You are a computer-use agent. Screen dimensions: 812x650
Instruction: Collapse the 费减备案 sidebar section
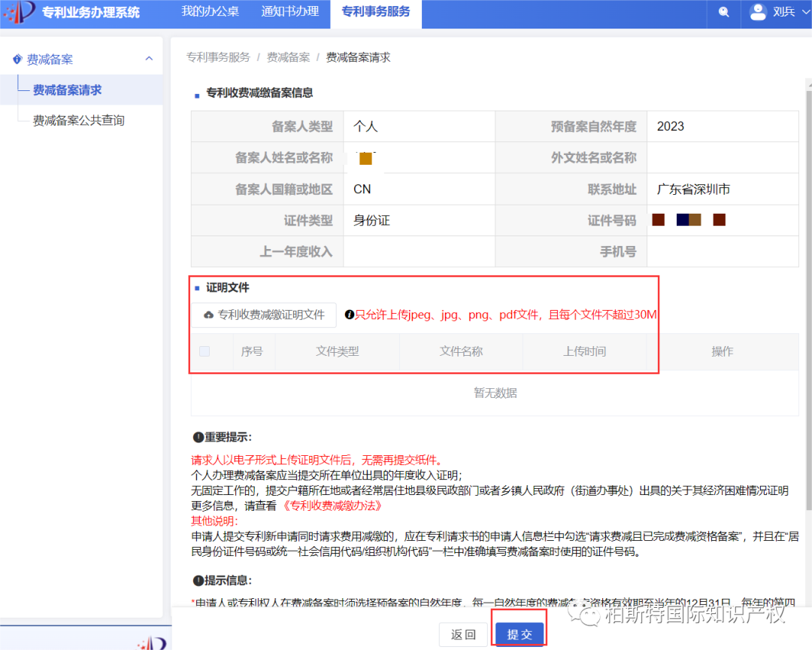[x=149, y=58]
